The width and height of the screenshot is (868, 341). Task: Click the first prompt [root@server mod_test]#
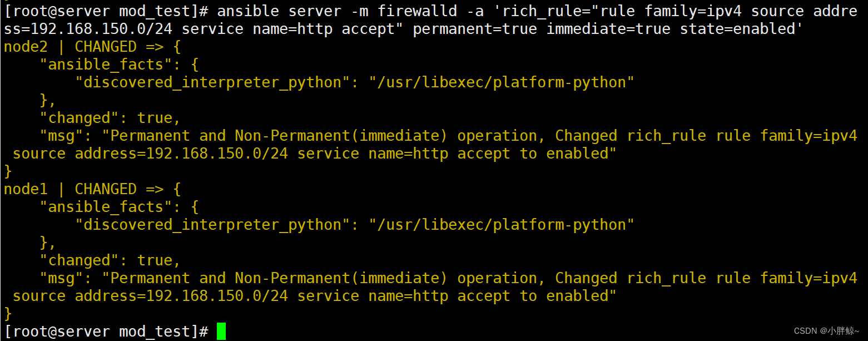tap(106, 11)
